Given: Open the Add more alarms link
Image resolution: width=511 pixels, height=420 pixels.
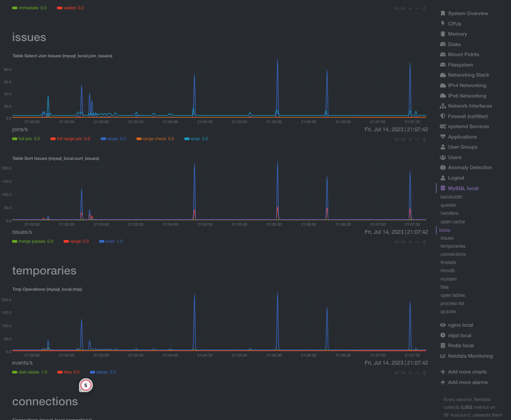Looking at the screenshot, I should (x=468, y=382).
